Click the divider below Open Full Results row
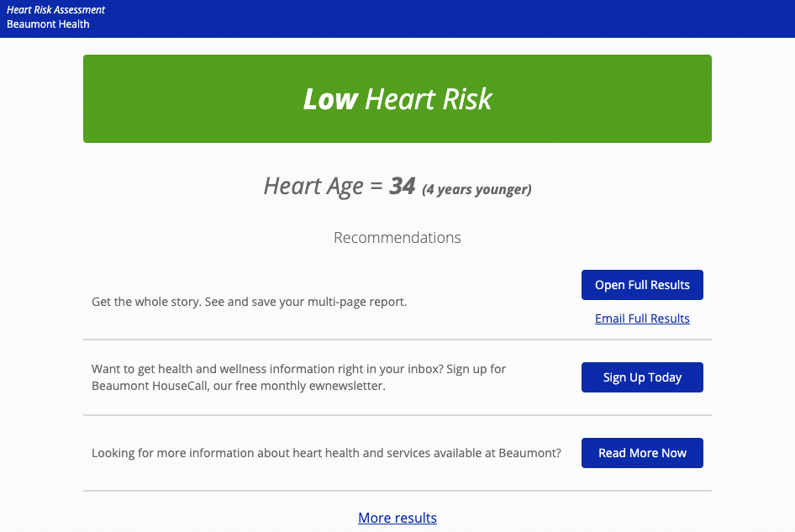Screen dimensions: 795x532 [x=397, y=340]
